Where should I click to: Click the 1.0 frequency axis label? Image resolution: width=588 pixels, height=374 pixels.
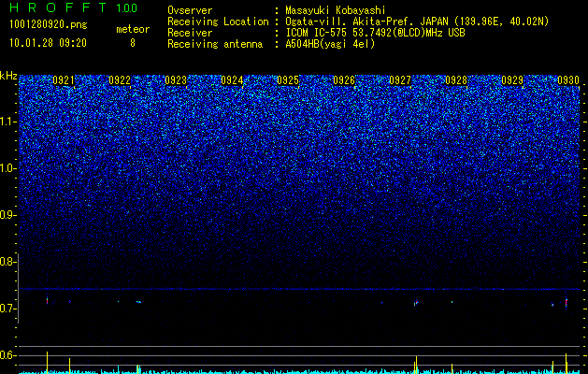(x=7, y=169)
